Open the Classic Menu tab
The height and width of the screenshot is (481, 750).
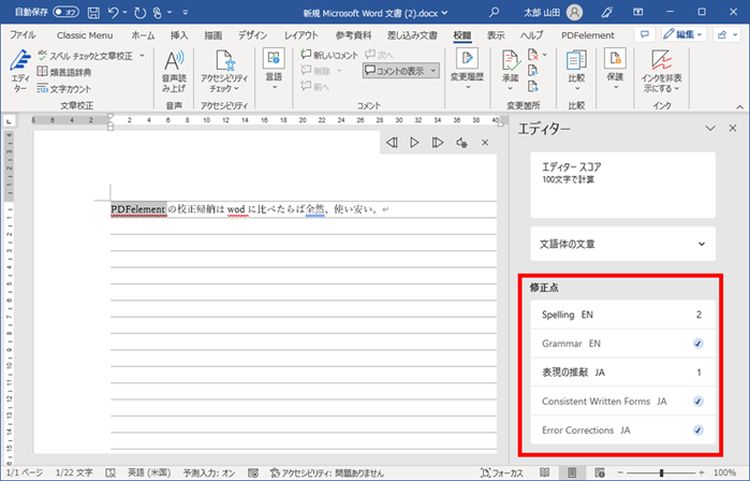[85, 35]
